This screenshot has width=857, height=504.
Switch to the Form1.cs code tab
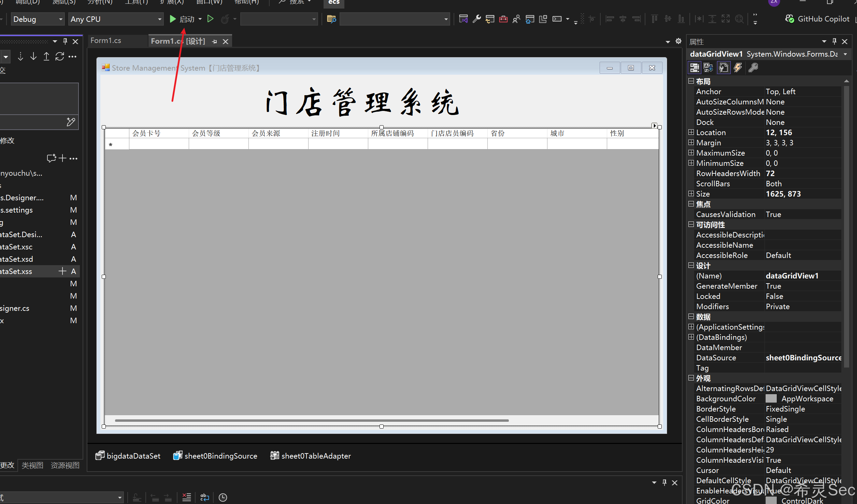tap(106, 41)
